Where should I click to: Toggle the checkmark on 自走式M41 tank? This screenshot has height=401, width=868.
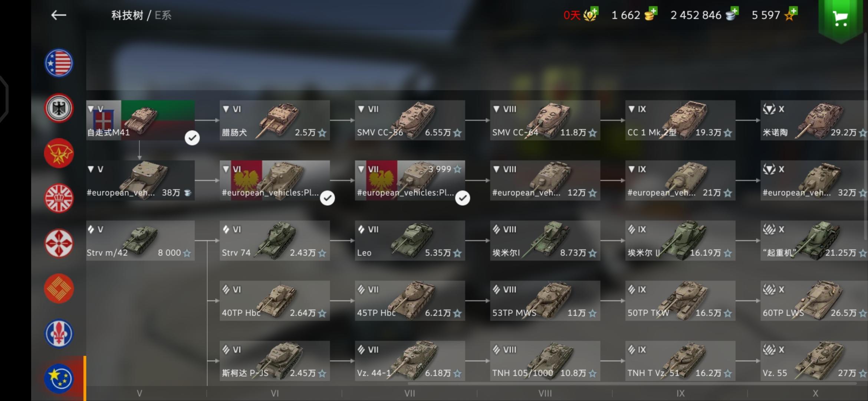click(x=192, y=138)
